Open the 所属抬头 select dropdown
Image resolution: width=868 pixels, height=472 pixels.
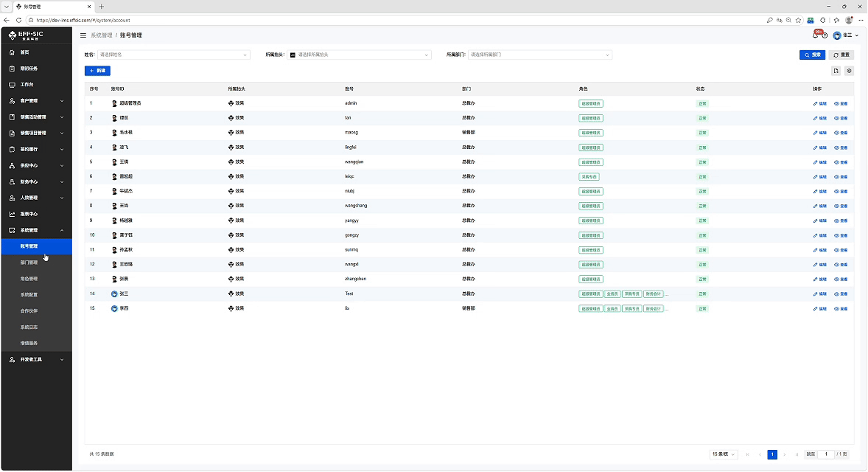[359, 55]
